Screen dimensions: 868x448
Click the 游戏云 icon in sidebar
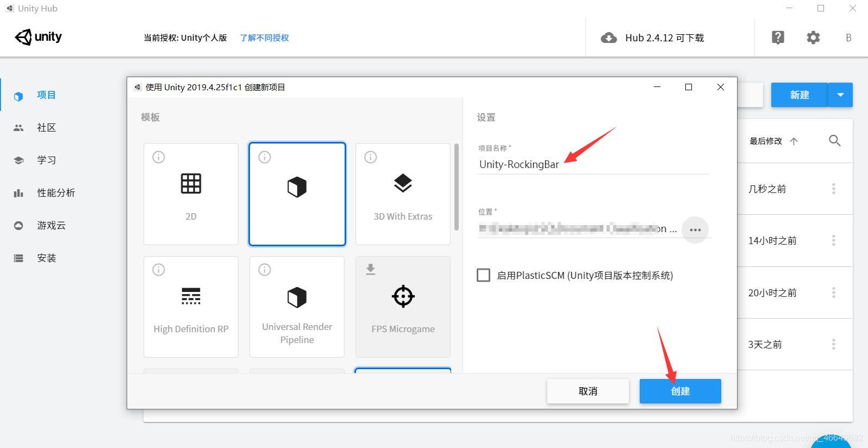18,226
